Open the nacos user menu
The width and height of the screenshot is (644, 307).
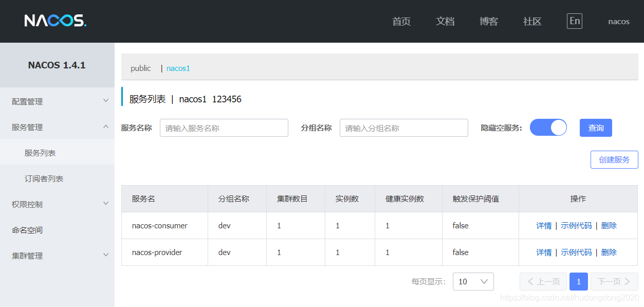(619, 22)
